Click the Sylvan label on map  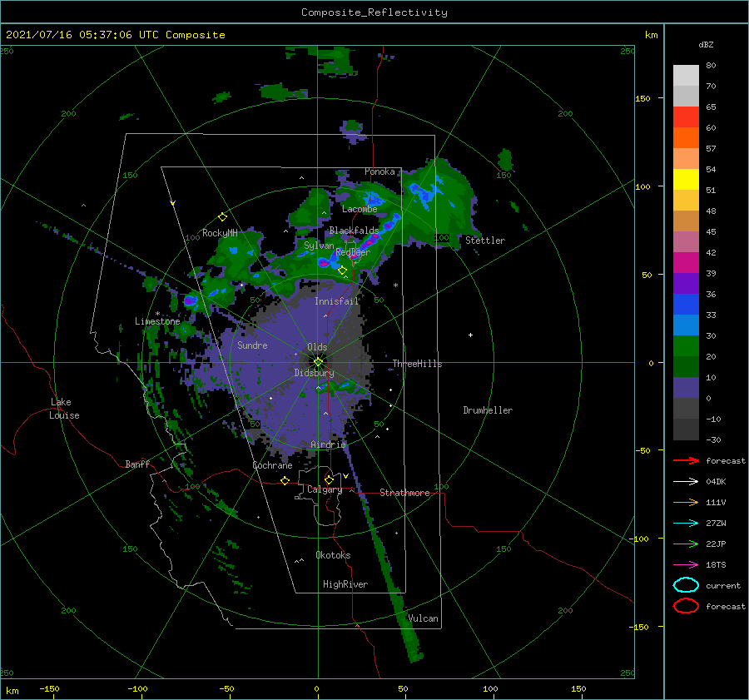click(x=319, y=246)
